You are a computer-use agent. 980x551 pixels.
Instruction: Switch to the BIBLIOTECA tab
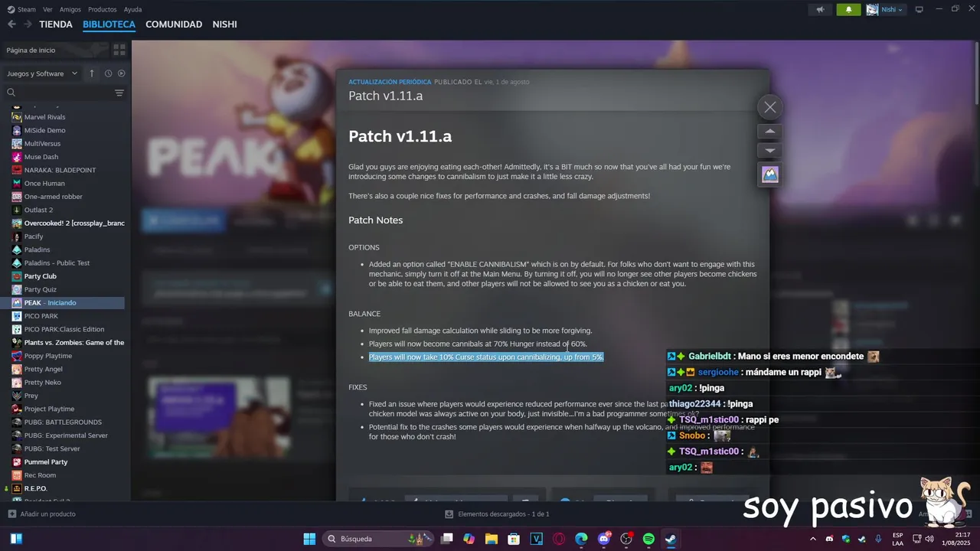point(109,24)
